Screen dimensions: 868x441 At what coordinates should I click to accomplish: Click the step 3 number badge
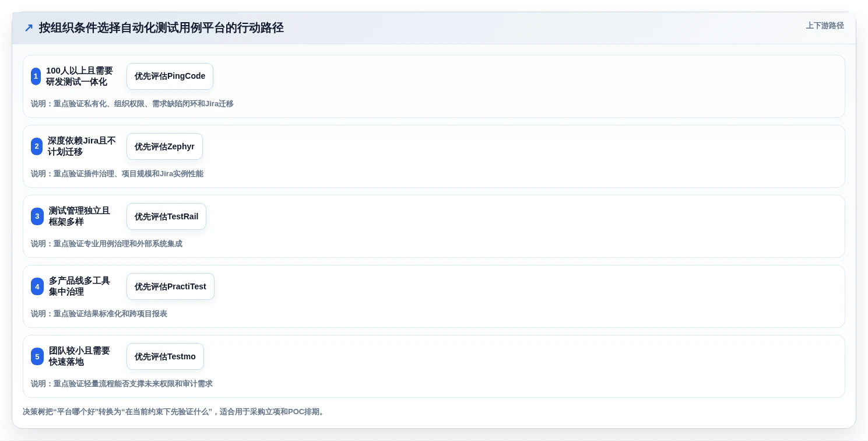[x=37, y=216]
